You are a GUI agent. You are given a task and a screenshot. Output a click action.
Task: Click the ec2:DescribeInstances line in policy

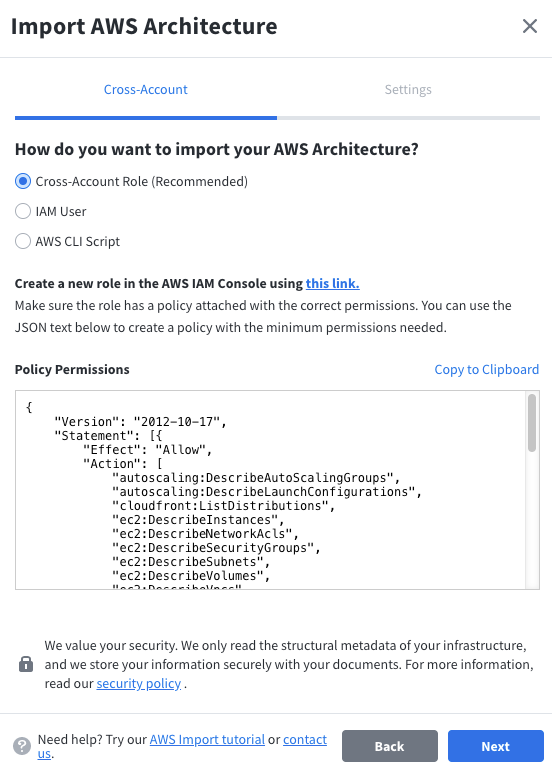198,520
